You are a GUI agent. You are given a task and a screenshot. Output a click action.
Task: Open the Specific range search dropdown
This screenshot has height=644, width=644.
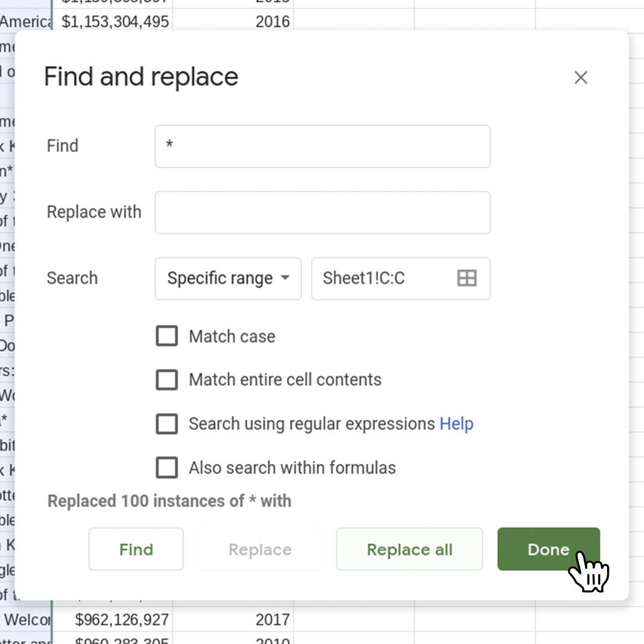click(228, 278)
